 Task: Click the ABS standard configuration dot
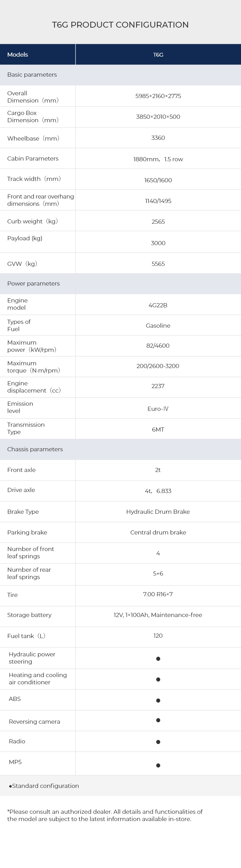coord(158,701)
